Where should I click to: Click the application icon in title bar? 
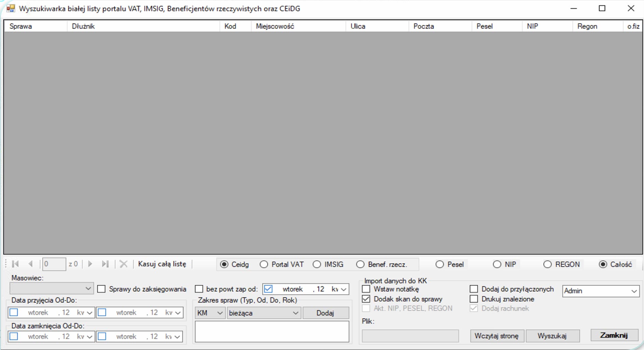pos(11,9)
